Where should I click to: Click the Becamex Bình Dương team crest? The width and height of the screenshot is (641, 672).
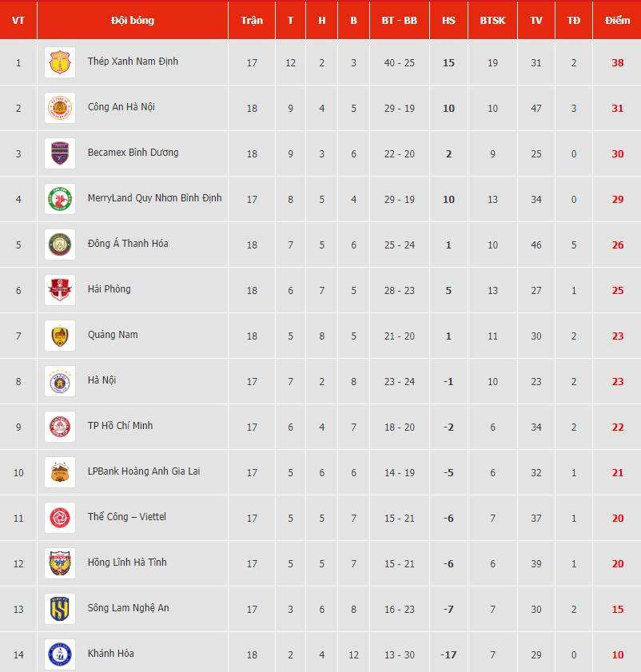60,153
